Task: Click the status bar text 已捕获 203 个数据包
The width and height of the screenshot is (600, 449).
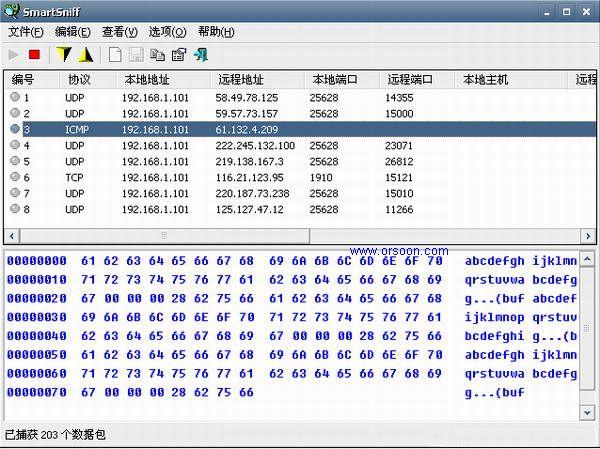Action: click(x=55, y=434)
